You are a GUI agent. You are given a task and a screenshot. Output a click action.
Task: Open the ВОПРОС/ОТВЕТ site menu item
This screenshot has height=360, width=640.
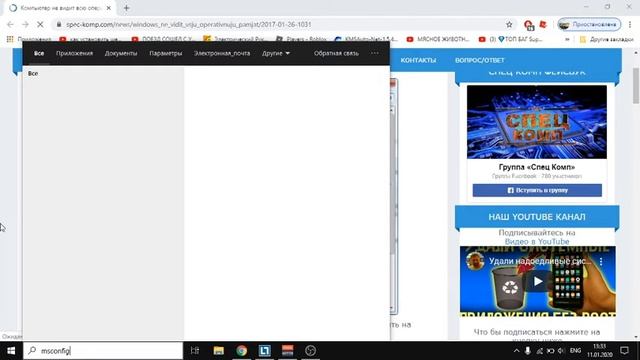(480, 60)
